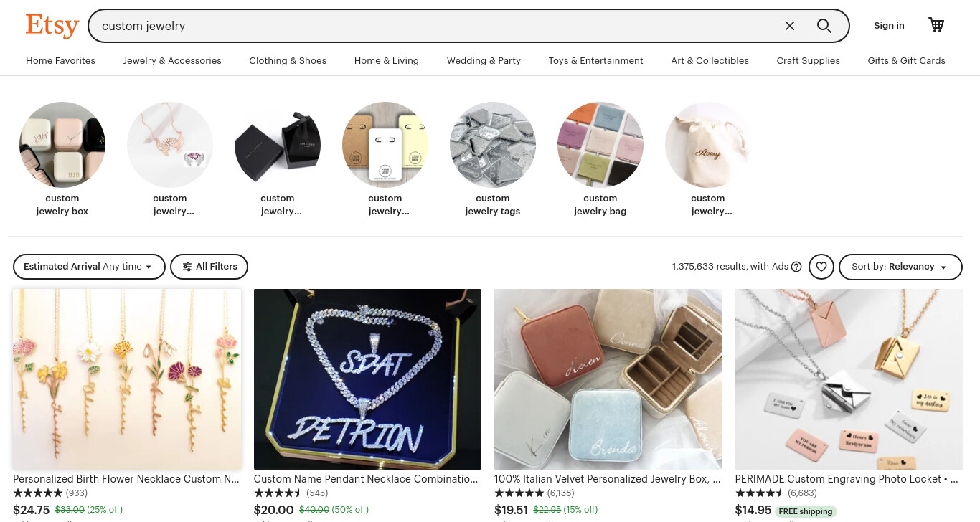Open the Sort by Relevancy dropdown

coord(900,267)
